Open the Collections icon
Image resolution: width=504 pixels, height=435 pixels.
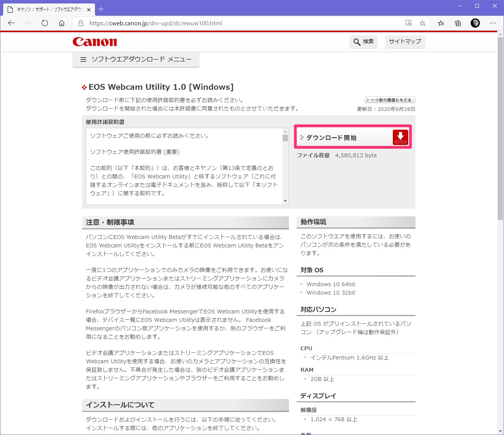[458, 23]
